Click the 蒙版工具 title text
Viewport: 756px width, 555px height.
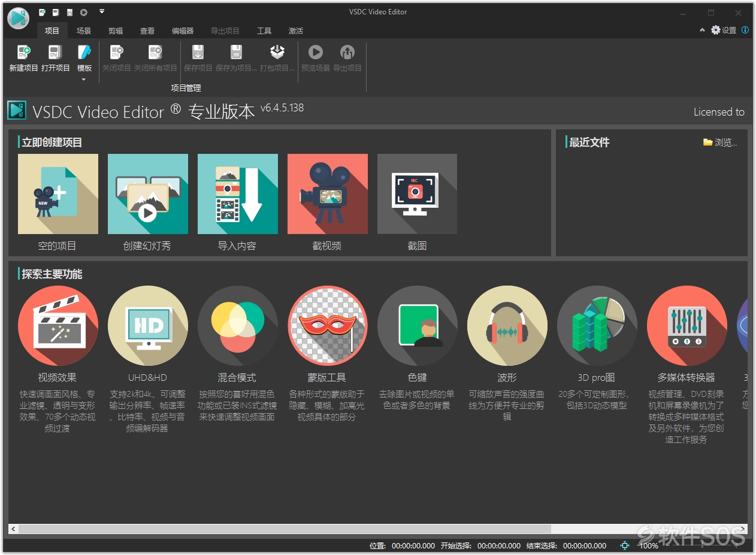[327, 378]
